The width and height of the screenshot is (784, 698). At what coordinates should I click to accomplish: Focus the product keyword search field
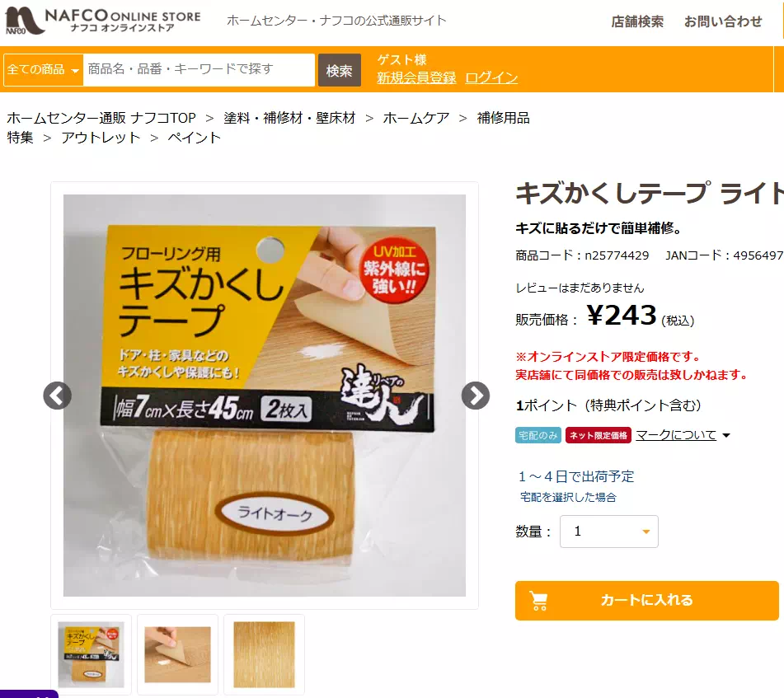pyautogui.click(x=199, y=69)
